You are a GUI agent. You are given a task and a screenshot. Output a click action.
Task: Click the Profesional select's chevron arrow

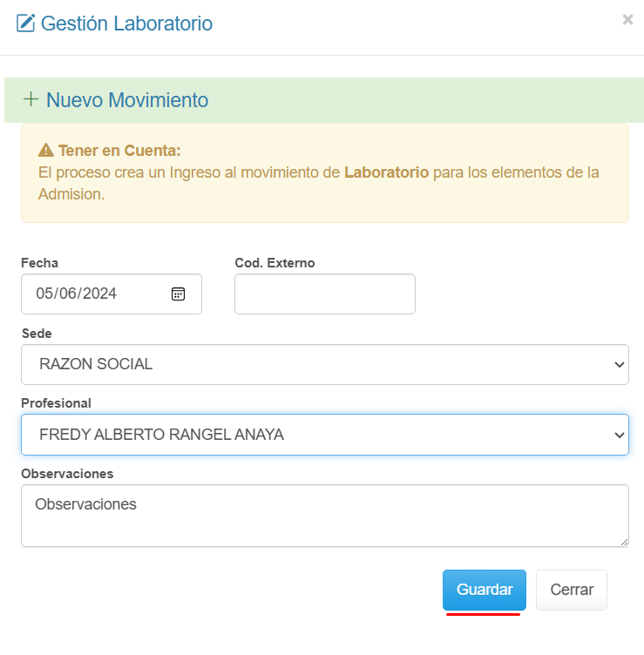click(619, 434)
